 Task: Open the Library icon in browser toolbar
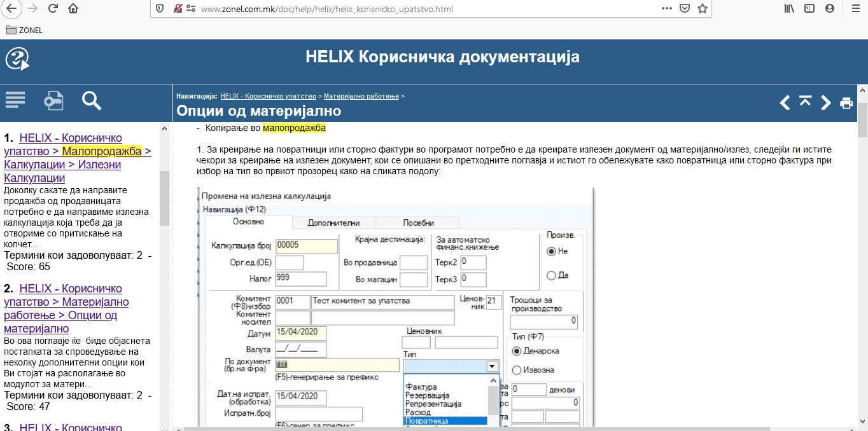pos(789,9)
